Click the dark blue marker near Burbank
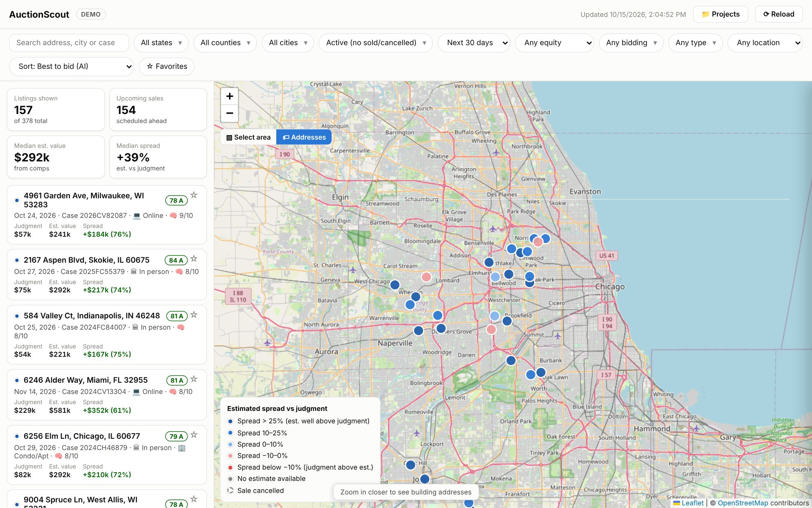This screenshot has height=508, width=812. tap(511, 360)
